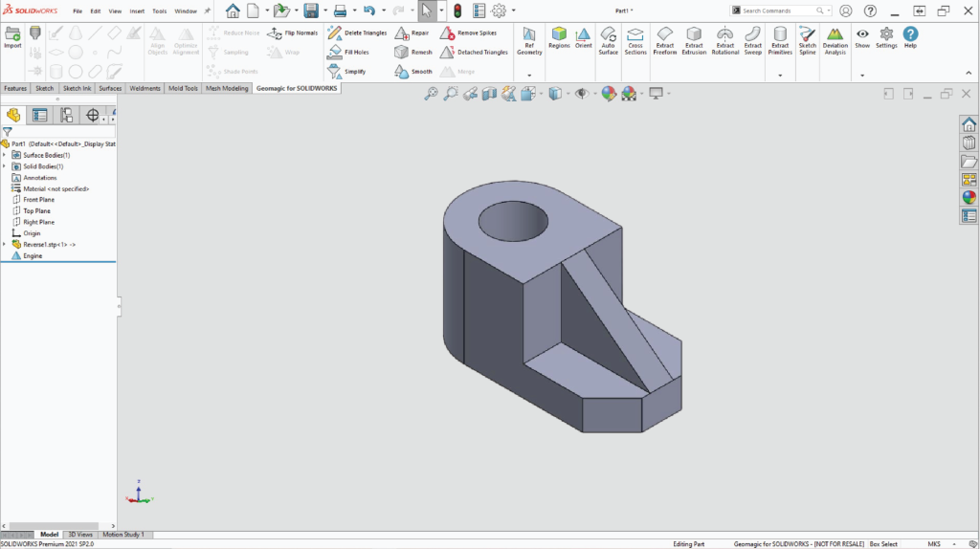Open the Ref Geometry dropdown arrow
The height and width of the screenshot is (549, 980).
(529, 75)
